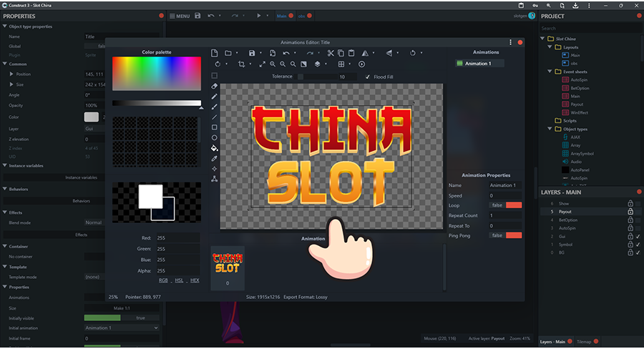Expand the Position property
This screenshot has height=349, width=644.
[x=11, y=74]
